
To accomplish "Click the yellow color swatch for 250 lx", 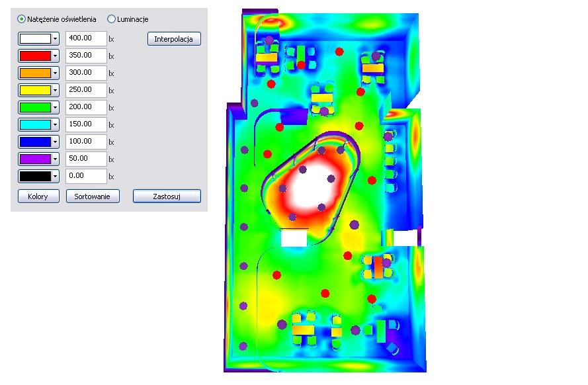I will [x=35, y=91].
